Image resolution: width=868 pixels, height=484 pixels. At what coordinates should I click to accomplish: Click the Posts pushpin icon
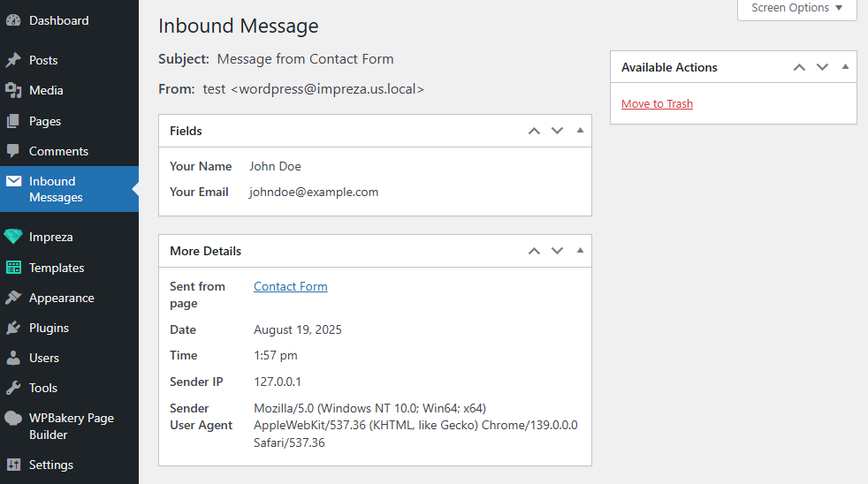tap(13, 60)
